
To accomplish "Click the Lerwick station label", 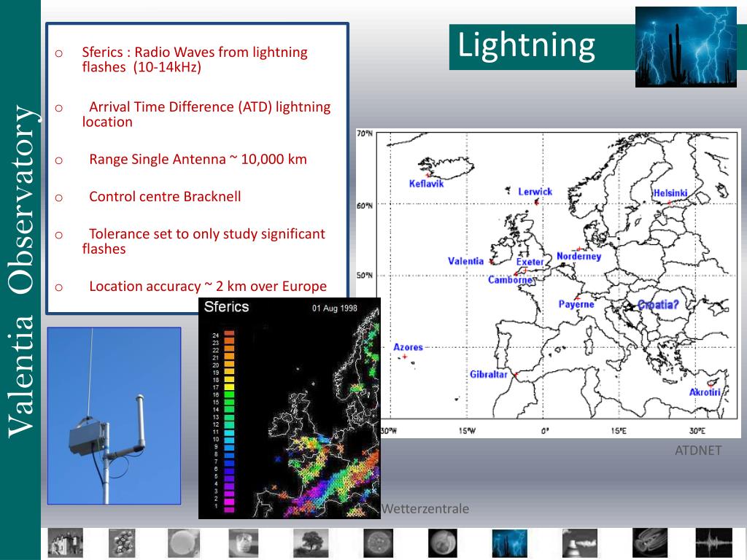I will click(535, 192).
